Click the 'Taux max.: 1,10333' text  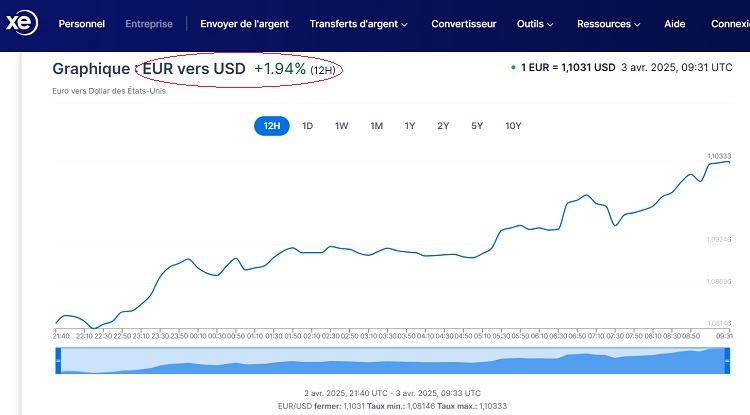[x=472, y=406]
